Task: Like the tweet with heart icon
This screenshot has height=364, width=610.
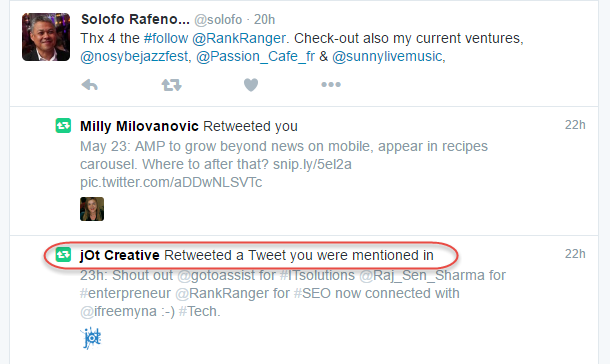Action: pos(251,84)
